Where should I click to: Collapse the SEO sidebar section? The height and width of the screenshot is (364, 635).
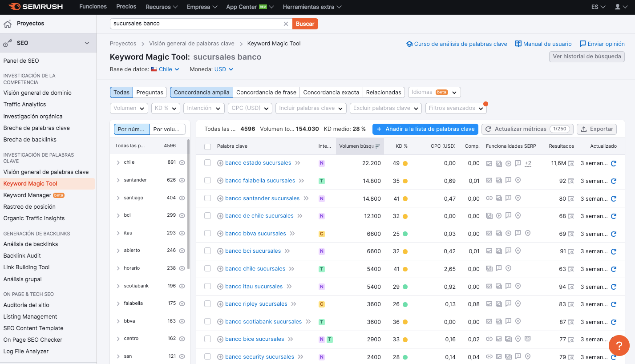tap(87, 43)
